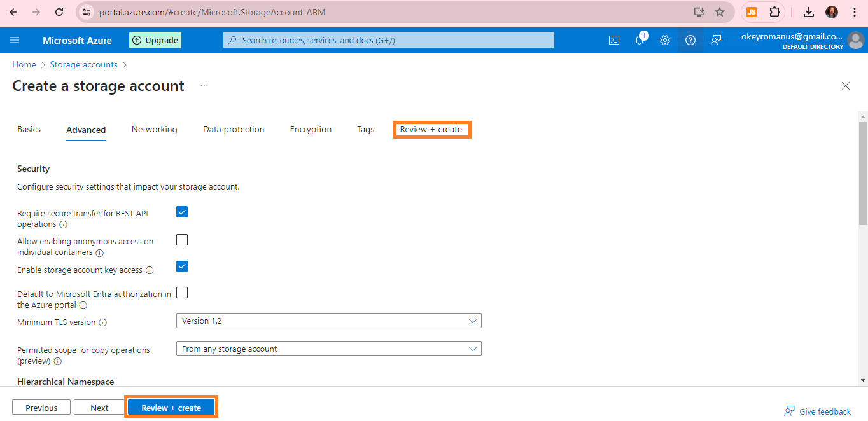Viewport: 868px width, 421px height.
Task: Click the browser forward arrow
Action: coord(36,12)
